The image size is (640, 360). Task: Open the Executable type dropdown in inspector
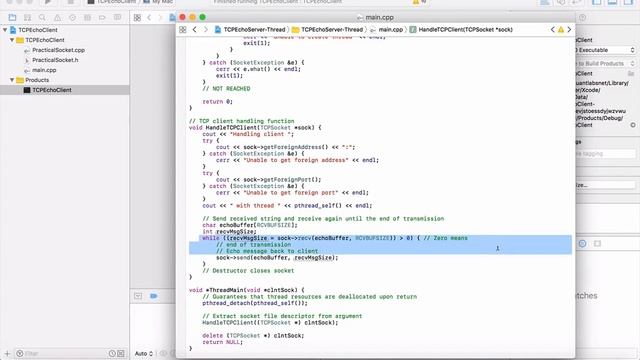click(x=606, y=50)
